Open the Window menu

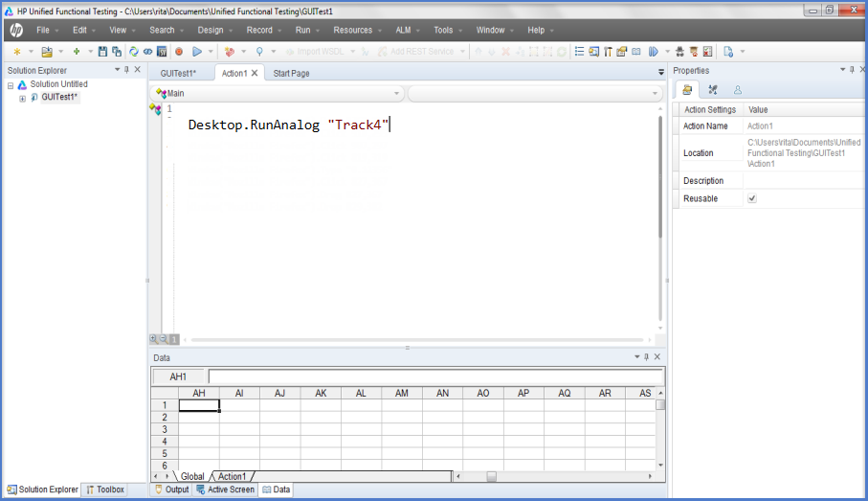(491, 30)
